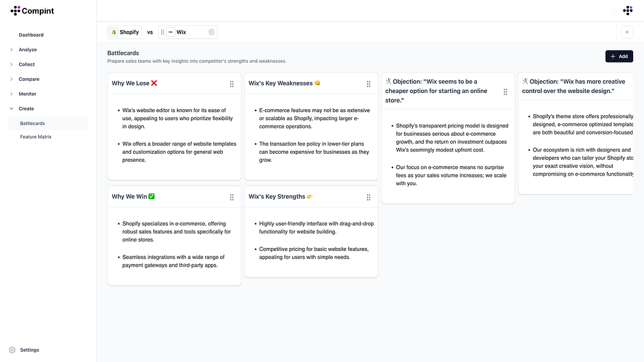
Task: Collapse the Create section chevron
Action: (11, 109)
